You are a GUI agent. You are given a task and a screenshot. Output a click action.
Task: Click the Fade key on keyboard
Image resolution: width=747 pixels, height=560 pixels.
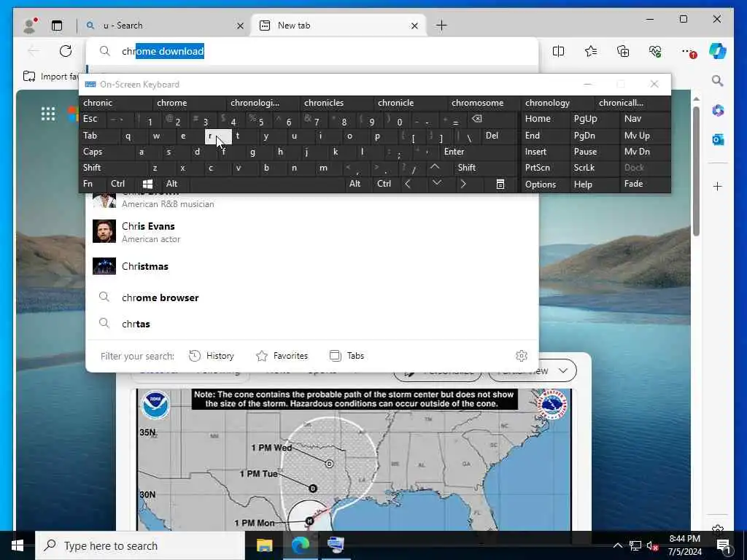point(644,184)
